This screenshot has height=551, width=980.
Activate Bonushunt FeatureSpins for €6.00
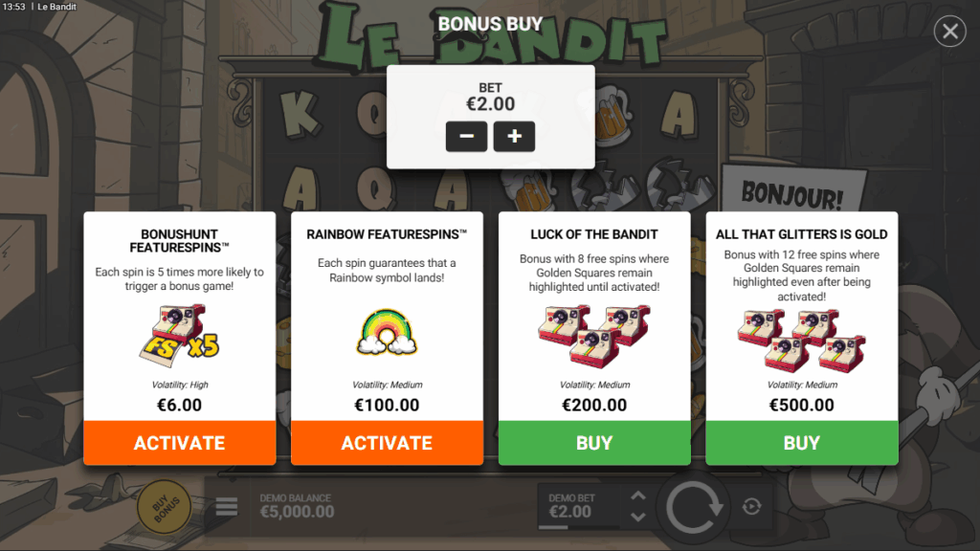pos(179,442)
